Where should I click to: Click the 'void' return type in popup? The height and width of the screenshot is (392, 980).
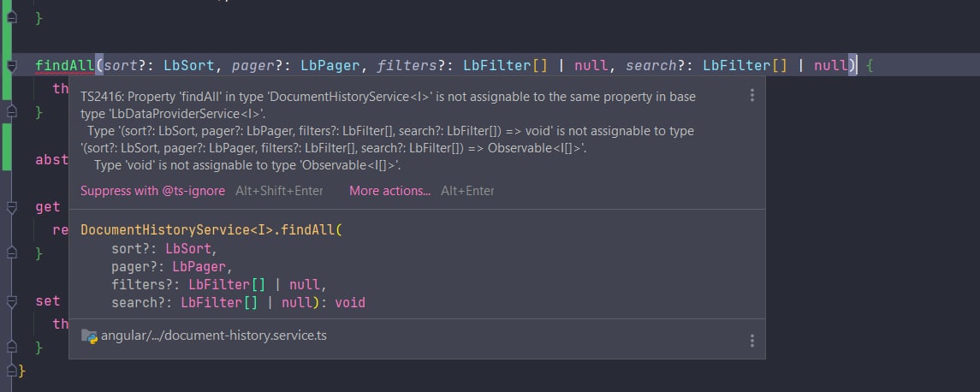(x=350, y=303)
